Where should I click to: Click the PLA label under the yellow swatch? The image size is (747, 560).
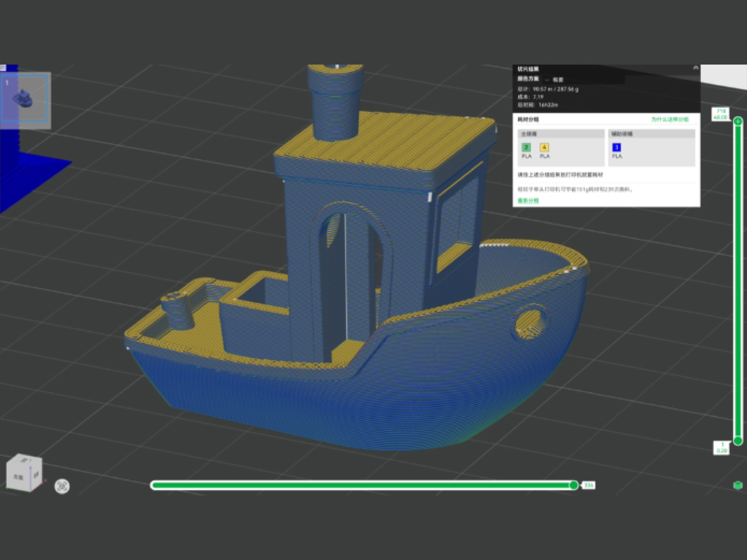[544, 156]
